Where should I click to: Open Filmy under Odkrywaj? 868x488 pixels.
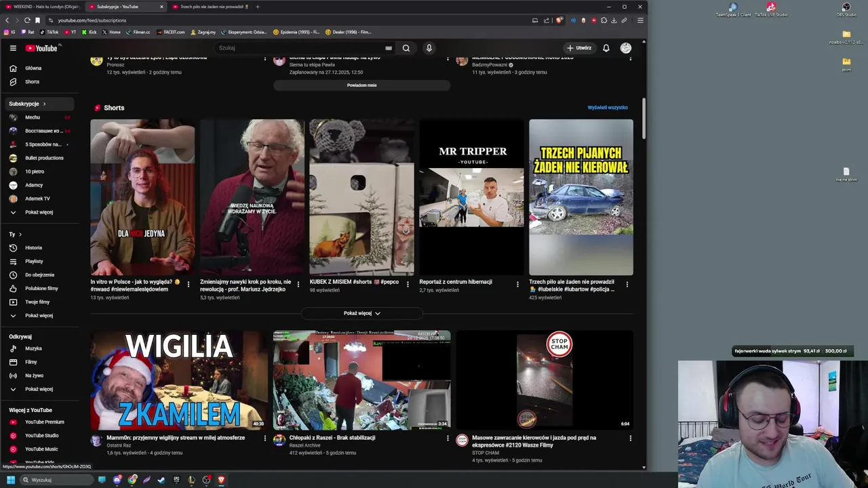(41, 362)
